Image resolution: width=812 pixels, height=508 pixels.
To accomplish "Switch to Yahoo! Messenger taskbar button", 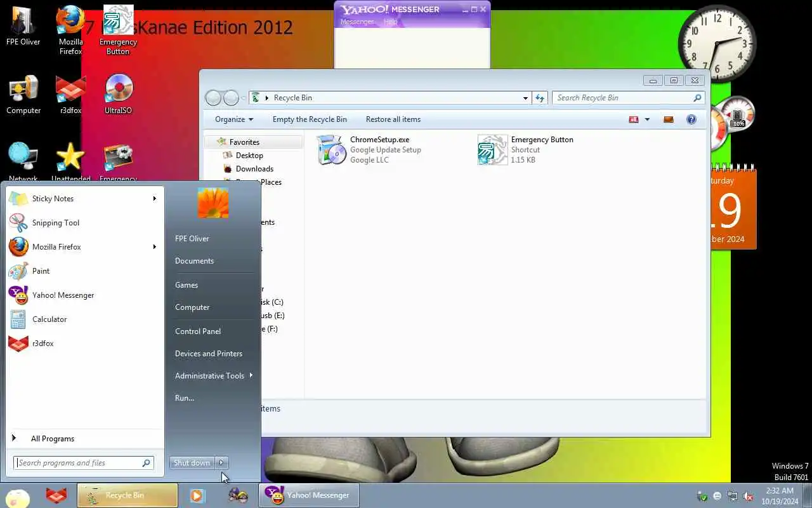I will (309, 495).
